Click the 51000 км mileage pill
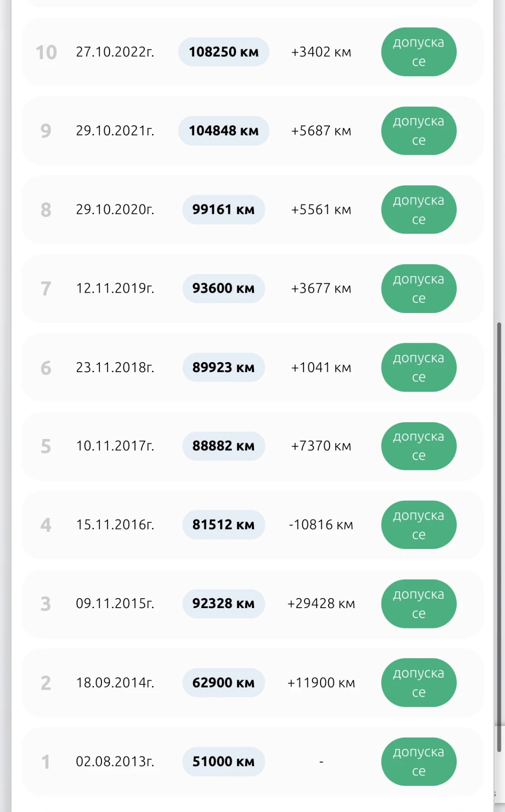 click(223, 761)
